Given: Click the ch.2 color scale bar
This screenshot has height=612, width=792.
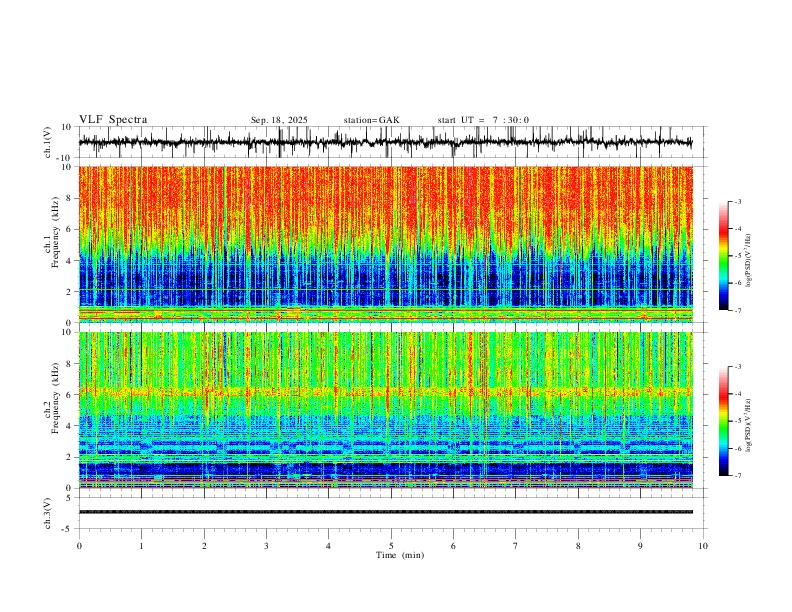Looking at the screenshot, I should (724, 421).
